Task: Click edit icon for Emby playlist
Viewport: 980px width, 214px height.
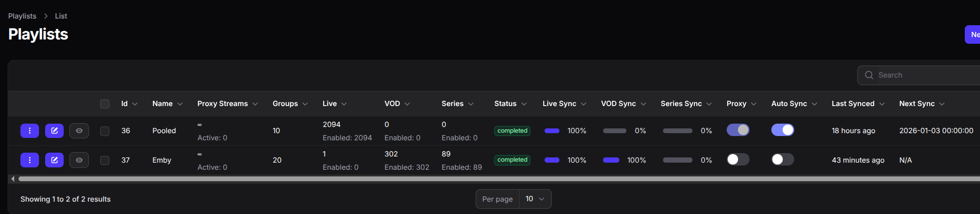Action: click(x=54, y=160)
